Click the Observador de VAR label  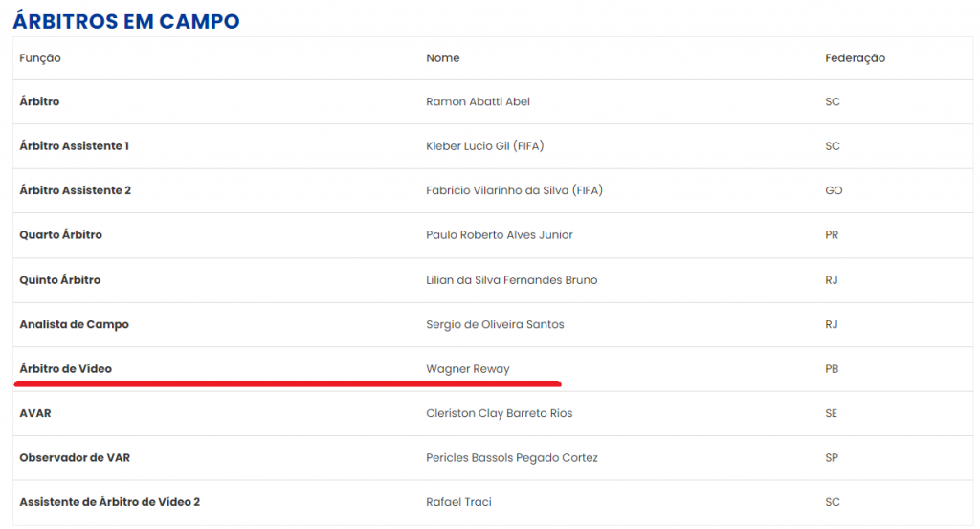point(75,458)
